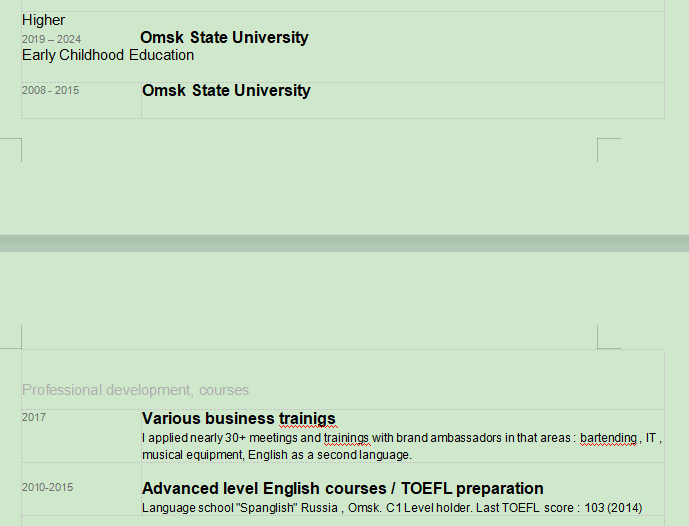Click the word "Various" in the bold heading
Viewport: 689px width, 526px height.
coord(172,419)
